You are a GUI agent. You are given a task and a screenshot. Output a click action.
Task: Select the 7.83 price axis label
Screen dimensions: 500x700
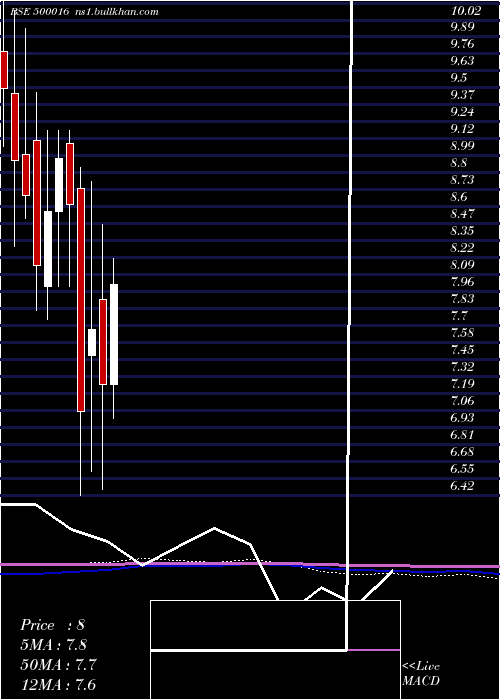462,299
